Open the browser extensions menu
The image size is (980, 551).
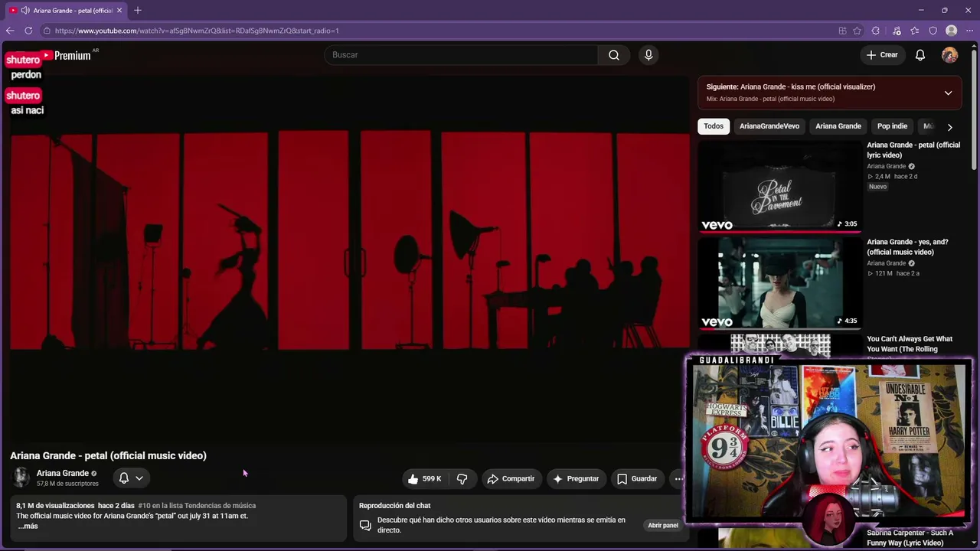(876, 31)
